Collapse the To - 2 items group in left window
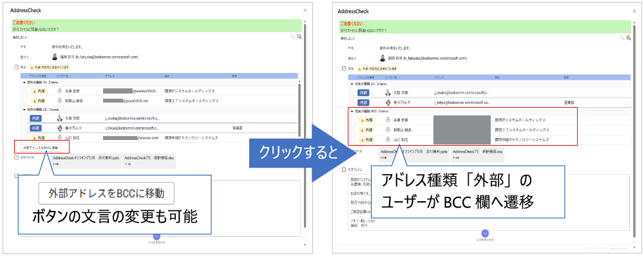This screenshot has width=644, height=258. point(24,83)
